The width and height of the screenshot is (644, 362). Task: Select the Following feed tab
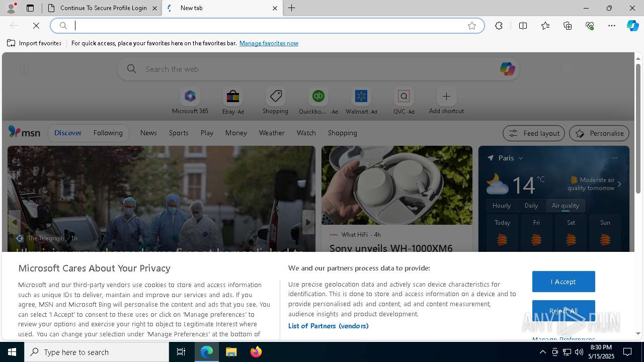point(108,133)
